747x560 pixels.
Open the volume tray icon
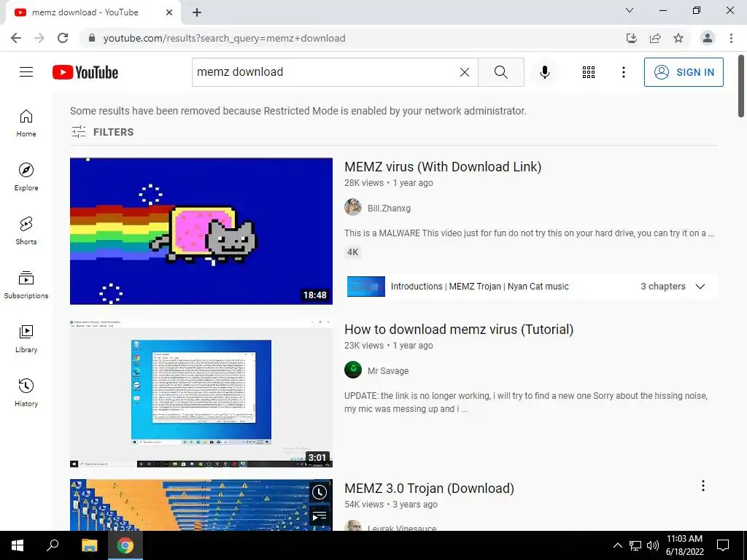point(652,545)
